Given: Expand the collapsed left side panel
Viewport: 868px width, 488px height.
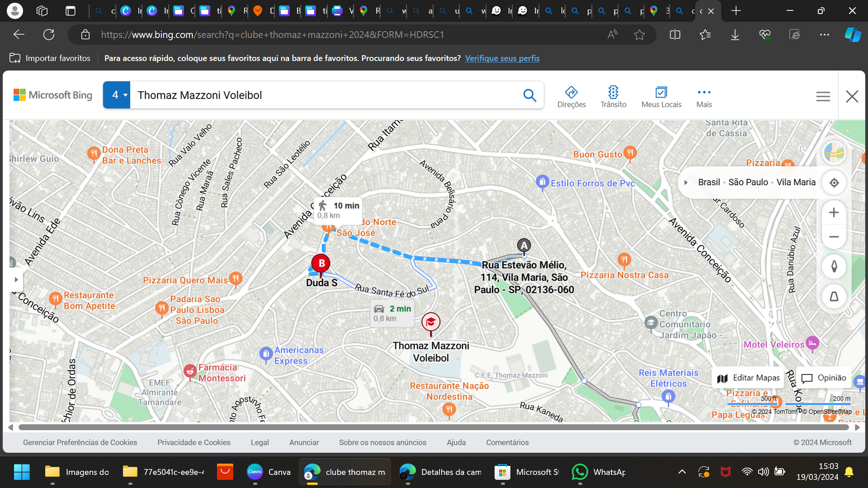Looking at the screenshot, I should coord(16,280).
